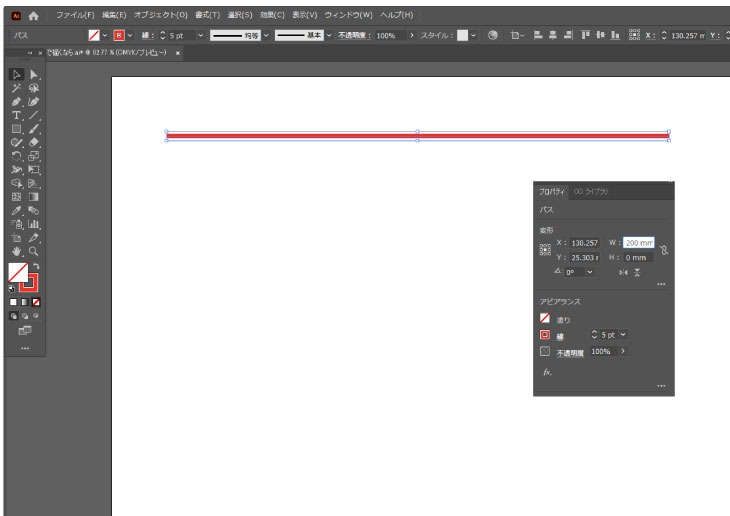Click the more options dots in Transform section
The height and width of the screenshot is (516, 730).
pos(660,285)
